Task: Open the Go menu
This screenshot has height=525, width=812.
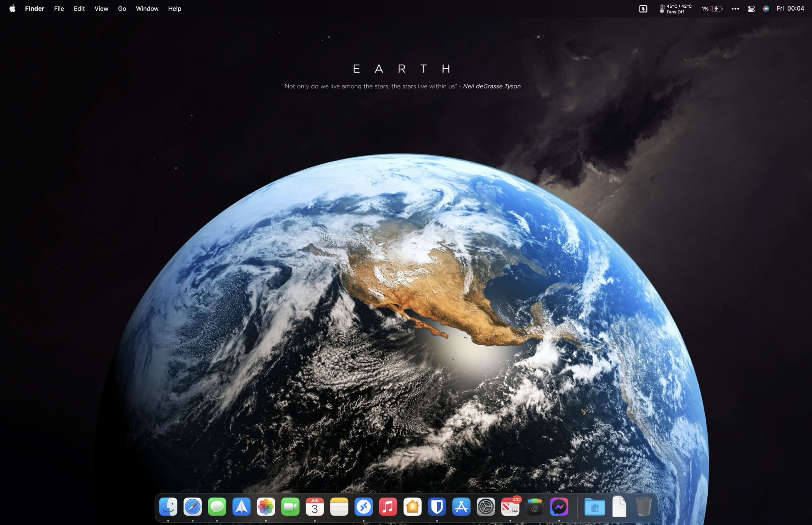Action: point(122,9)
